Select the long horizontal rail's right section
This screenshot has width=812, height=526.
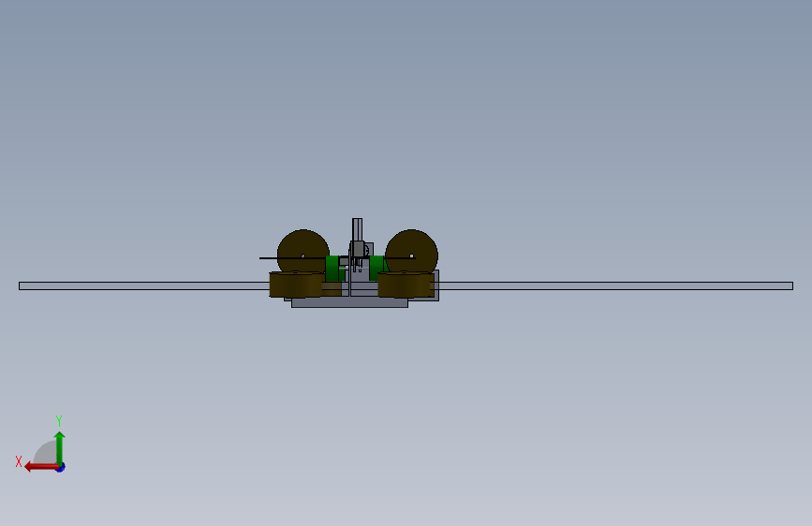pyautogui.click(x=615, y=285)
